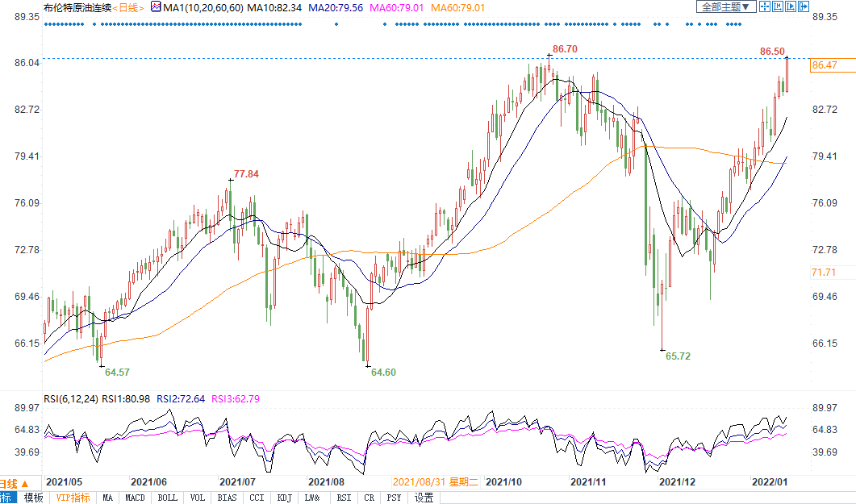Click the crosshair cursor icon at top right
This screenshot has height=504, width=856.
(x=765, y=6)
